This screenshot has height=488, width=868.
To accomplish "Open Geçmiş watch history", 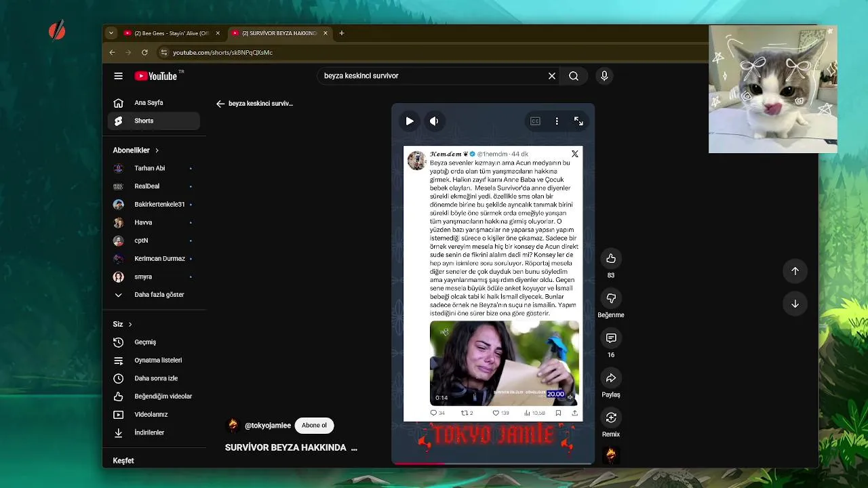I will coord(154,342).
